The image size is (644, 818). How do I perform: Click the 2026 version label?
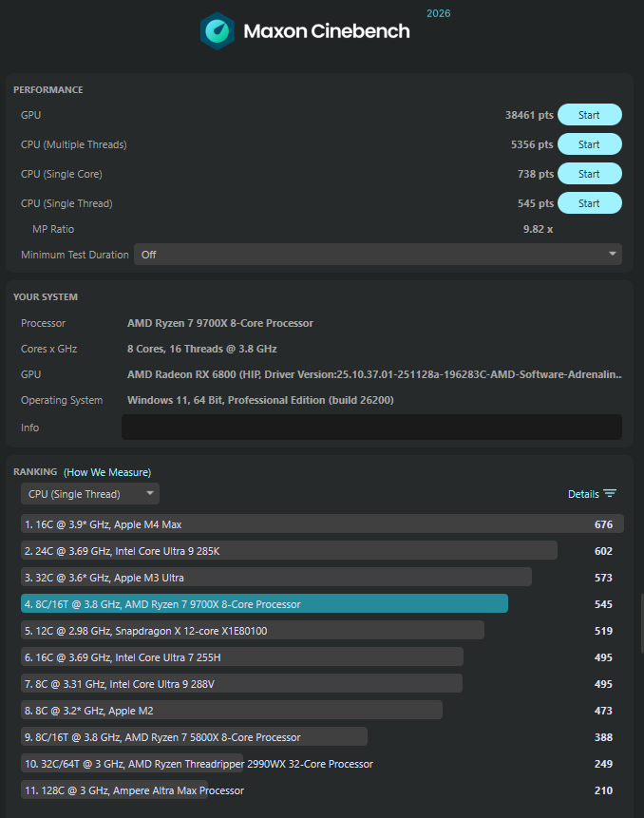[x=439, y=13]
